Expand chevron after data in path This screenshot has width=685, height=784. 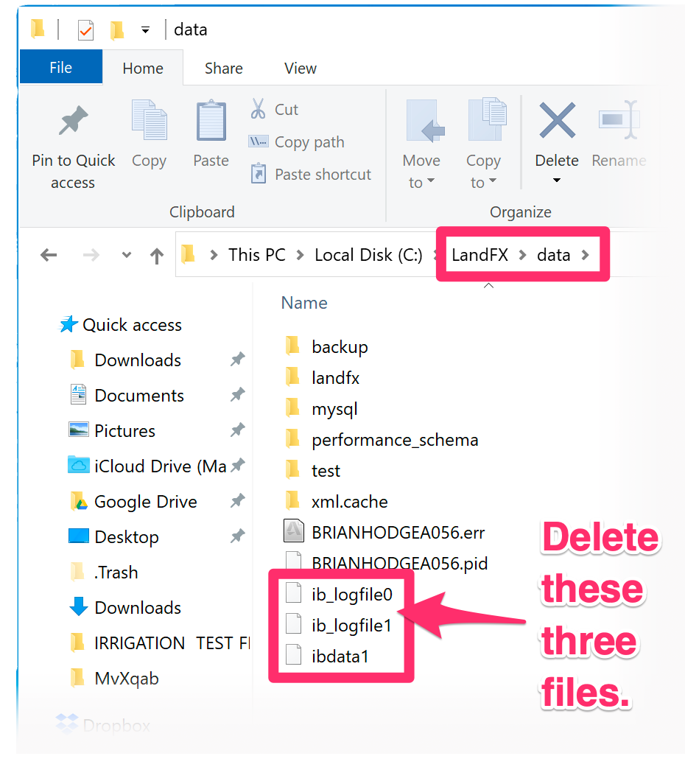click(x=585, y=255)
